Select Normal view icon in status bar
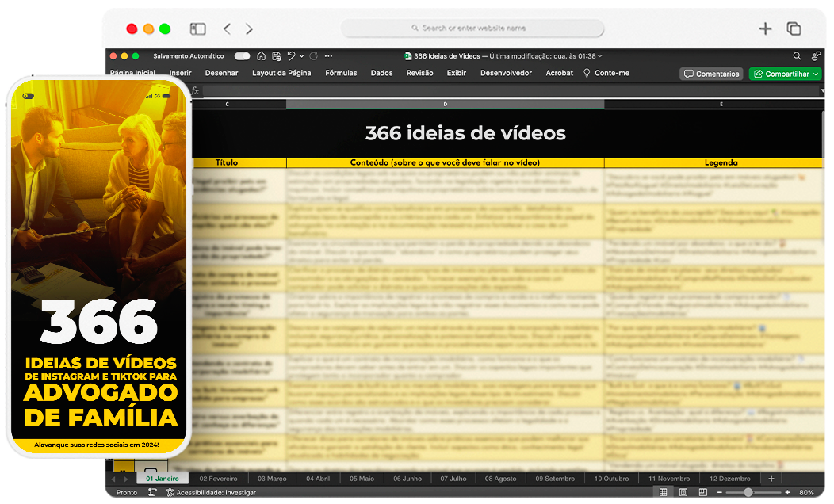 663,493
